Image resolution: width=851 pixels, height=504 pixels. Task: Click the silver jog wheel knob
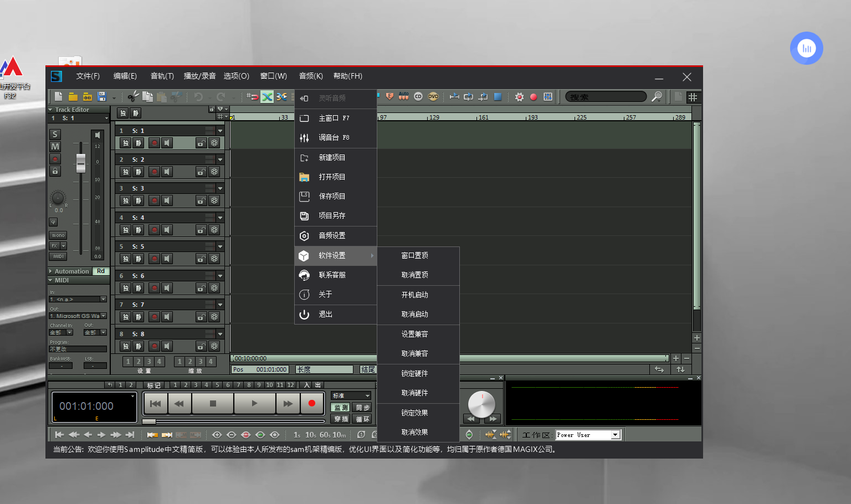(481, 404)
